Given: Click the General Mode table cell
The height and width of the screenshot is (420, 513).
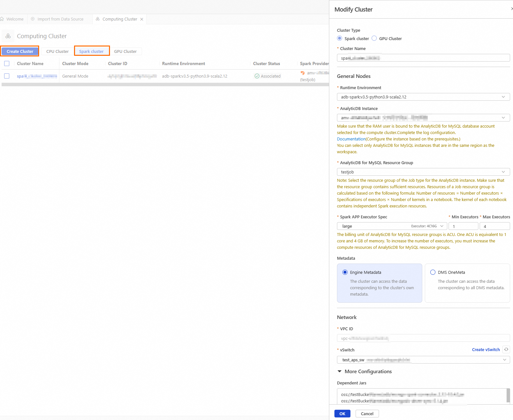Looking at the screenshot, I should point(75,76).
